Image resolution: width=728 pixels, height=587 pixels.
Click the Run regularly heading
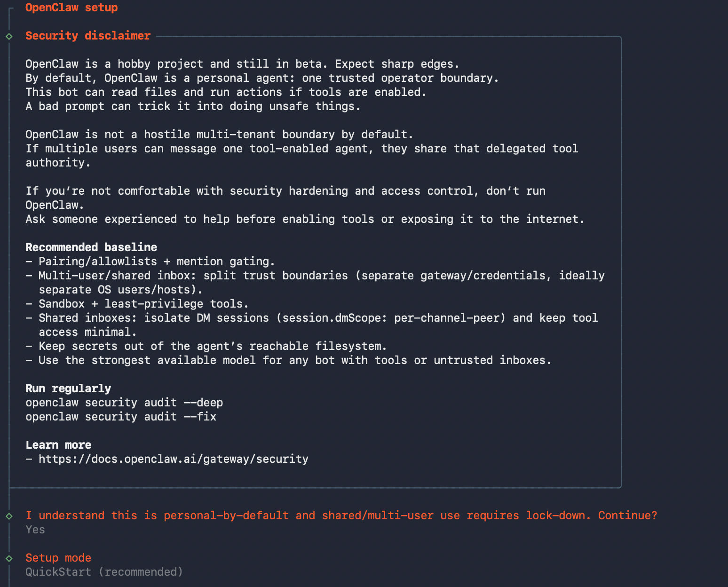coord(68,389)
